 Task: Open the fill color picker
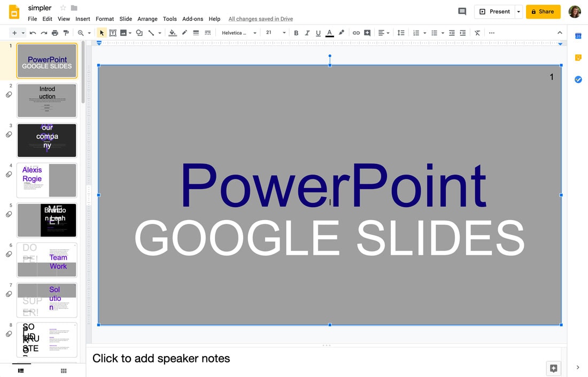pyautogui.click(x=173, y=33)
